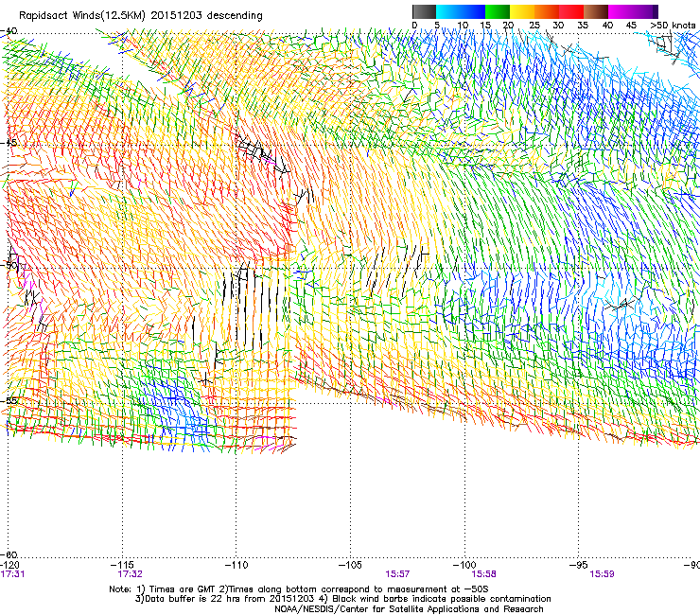Click the "-95" longitude axis label
This screenshot has height=615, width=700.
click(579, 566)
